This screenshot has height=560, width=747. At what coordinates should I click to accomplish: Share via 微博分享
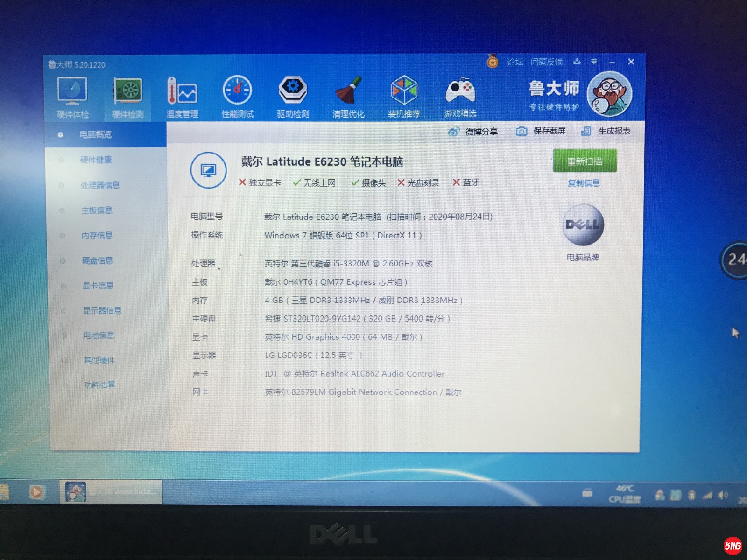(x=473, y=132)
